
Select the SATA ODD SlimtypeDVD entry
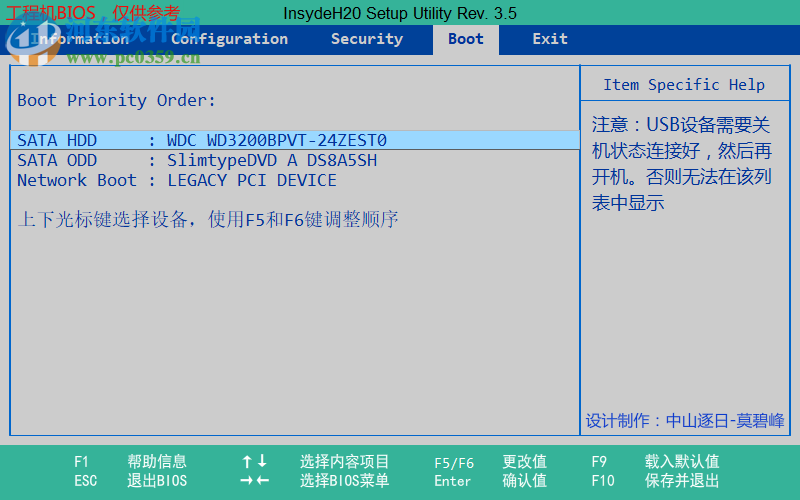197,161
